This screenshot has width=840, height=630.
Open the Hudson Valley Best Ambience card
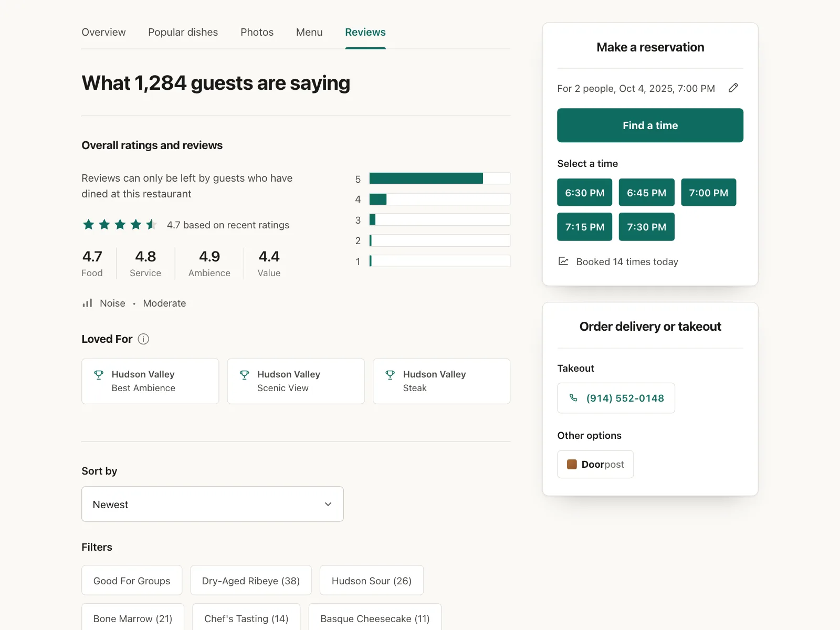(150, 381)
